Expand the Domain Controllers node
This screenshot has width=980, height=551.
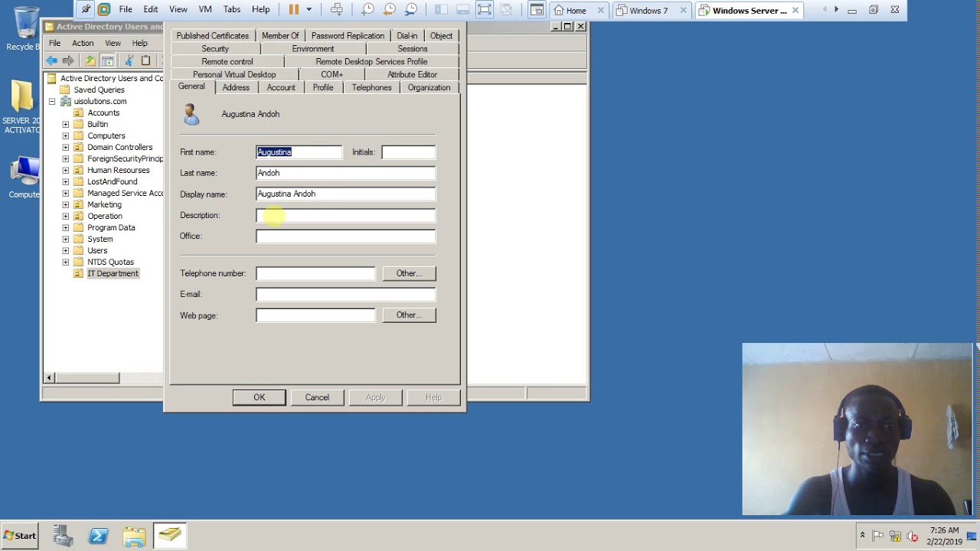click(65, 147)
